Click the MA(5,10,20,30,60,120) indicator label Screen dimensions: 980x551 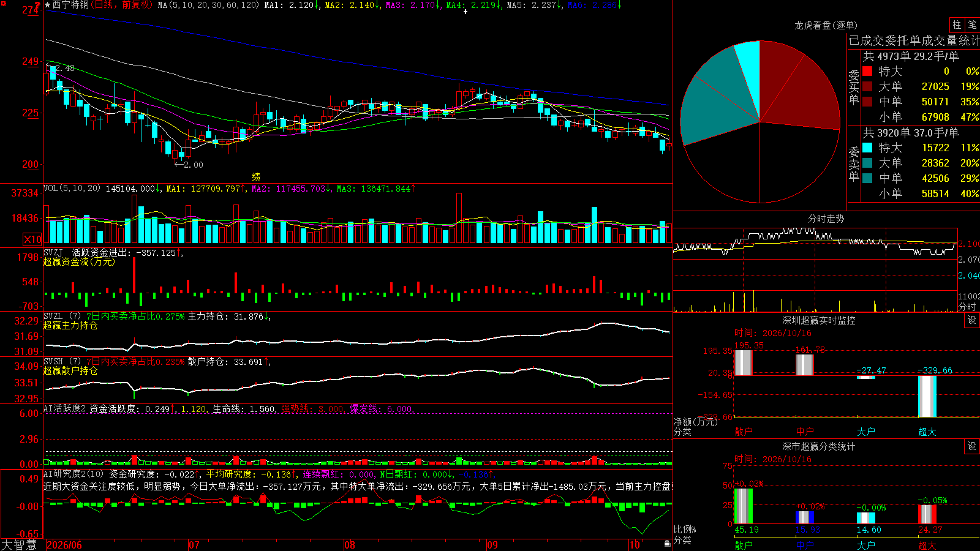coord(208,5)
